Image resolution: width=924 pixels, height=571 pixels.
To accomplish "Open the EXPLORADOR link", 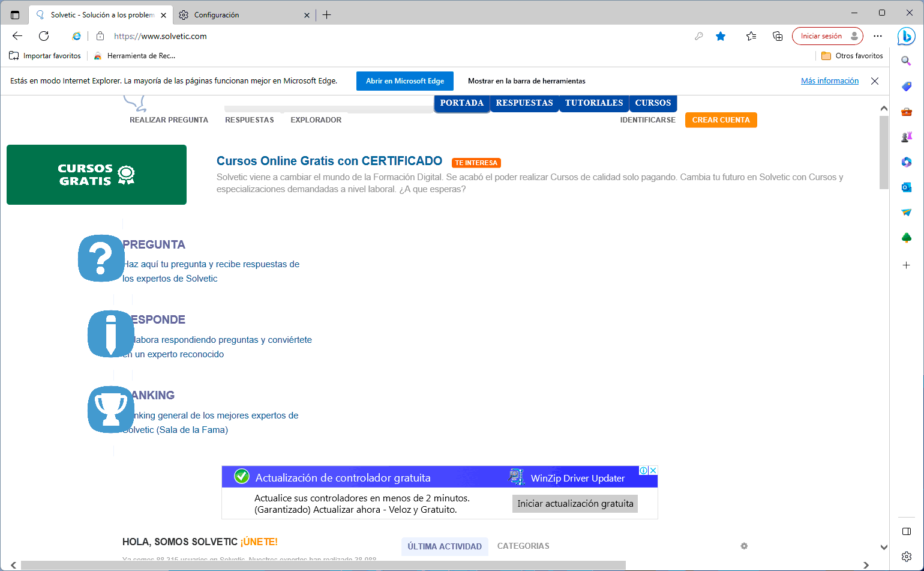I will tap(316, 120).
